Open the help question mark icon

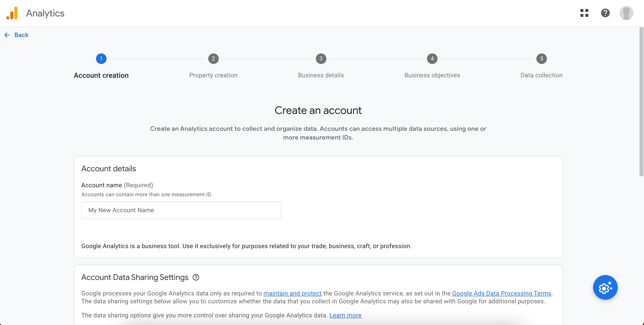click(x=605, y=13)
